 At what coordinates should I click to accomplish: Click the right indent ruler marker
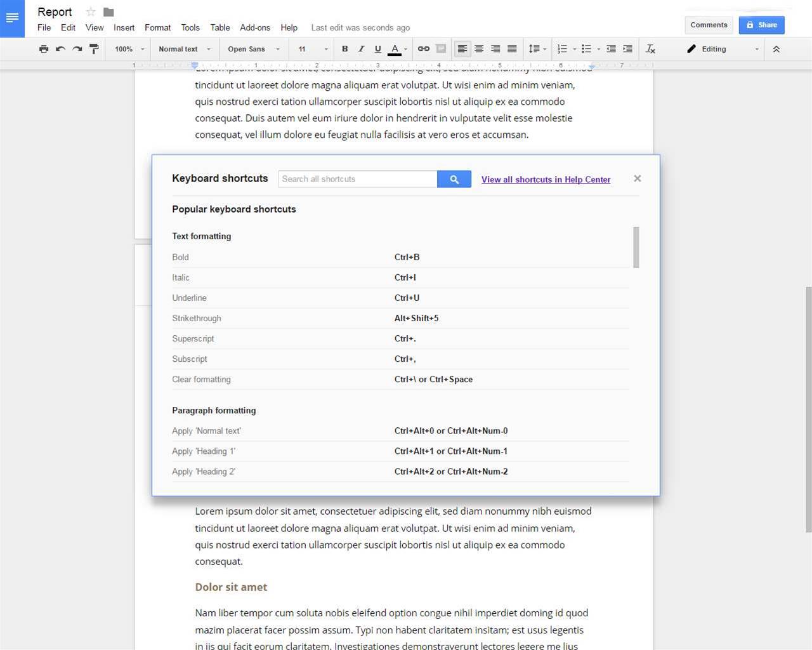pyautogui.click(x=592, y=66)
